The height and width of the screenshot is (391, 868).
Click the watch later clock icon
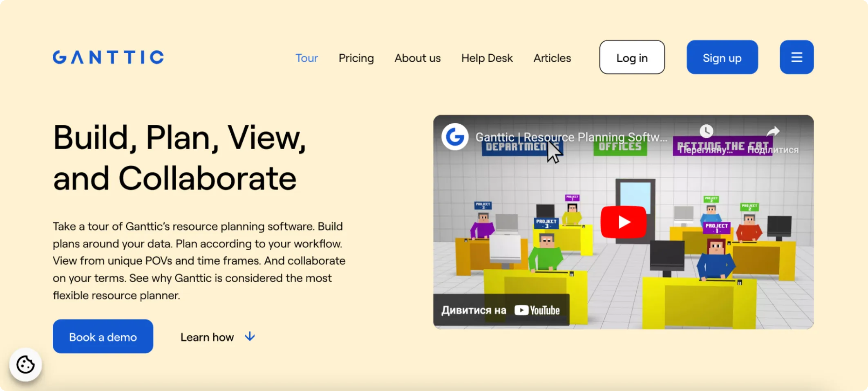(x=706, y=131)
